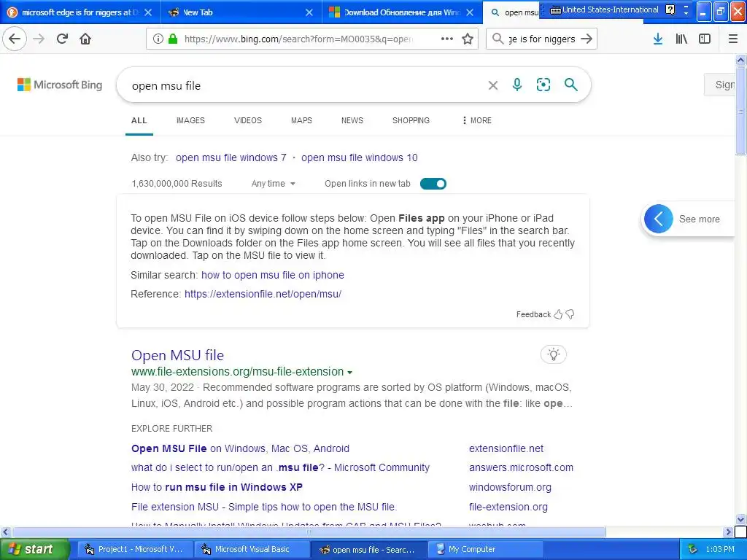Switch to the New Tab browser tab
Viewport: 747px width, 560px height.
pyautogui.click(x=242, y=12)
